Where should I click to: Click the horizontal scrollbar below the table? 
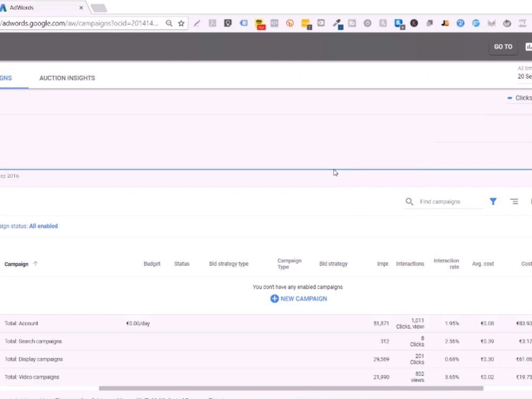click(x=291, y=388)
